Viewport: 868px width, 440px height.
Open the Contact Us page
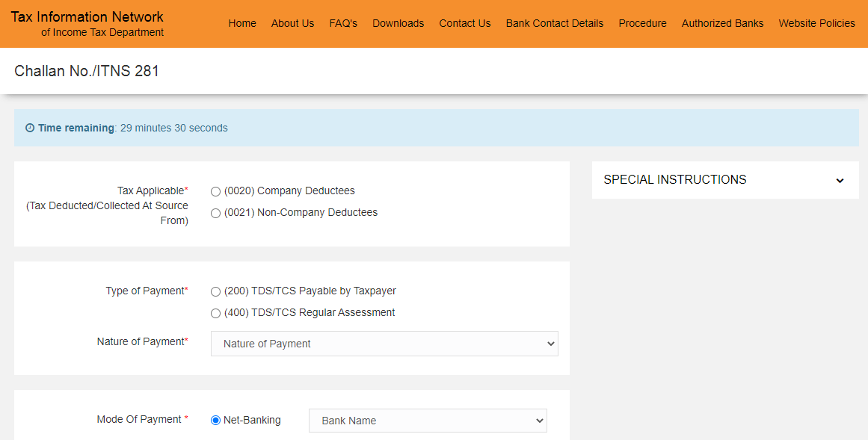pyautogui.click(x=464, y=23)
